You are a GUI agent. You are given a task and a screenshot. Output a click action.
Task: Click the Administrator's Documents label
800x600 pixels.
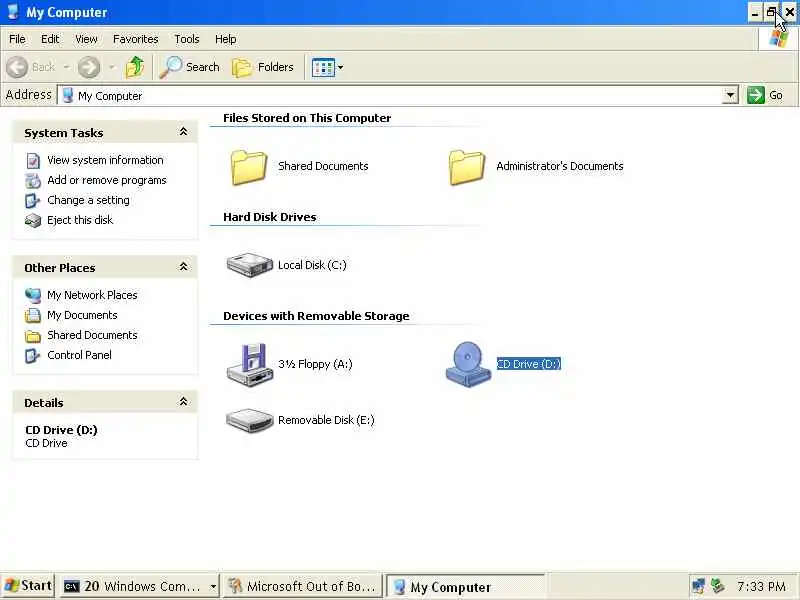pos(560,166)
